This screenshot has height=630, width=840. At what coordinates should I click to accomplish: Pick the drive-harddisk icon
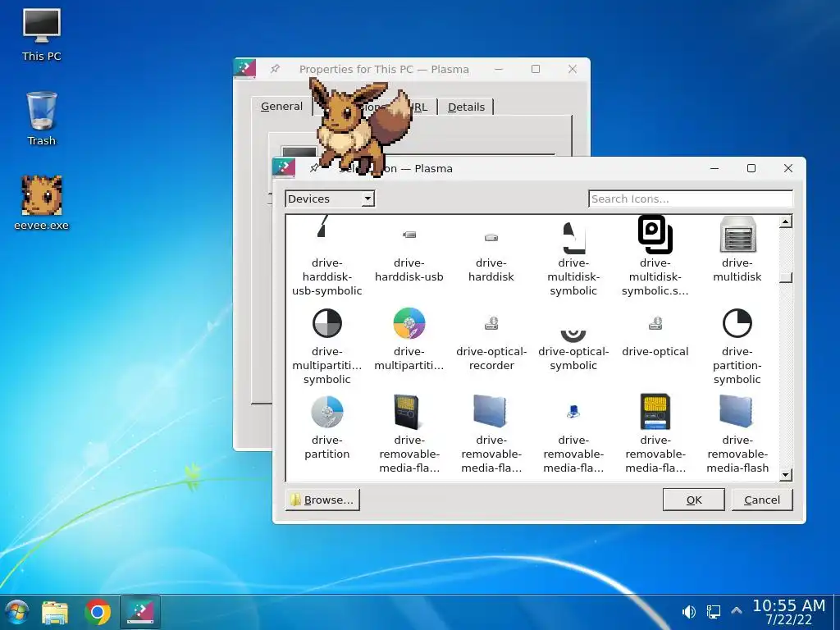491,256
